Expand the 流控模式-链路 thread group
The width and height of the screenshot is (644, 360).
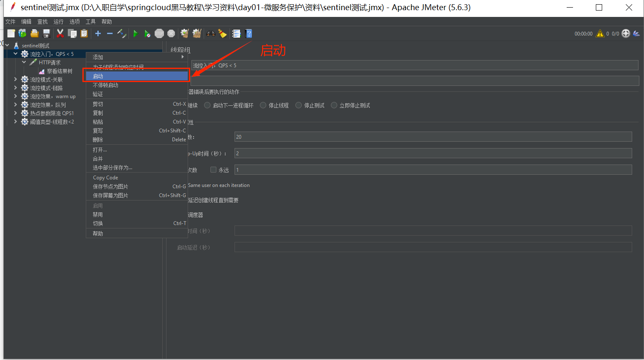click(x=16, y=88)
